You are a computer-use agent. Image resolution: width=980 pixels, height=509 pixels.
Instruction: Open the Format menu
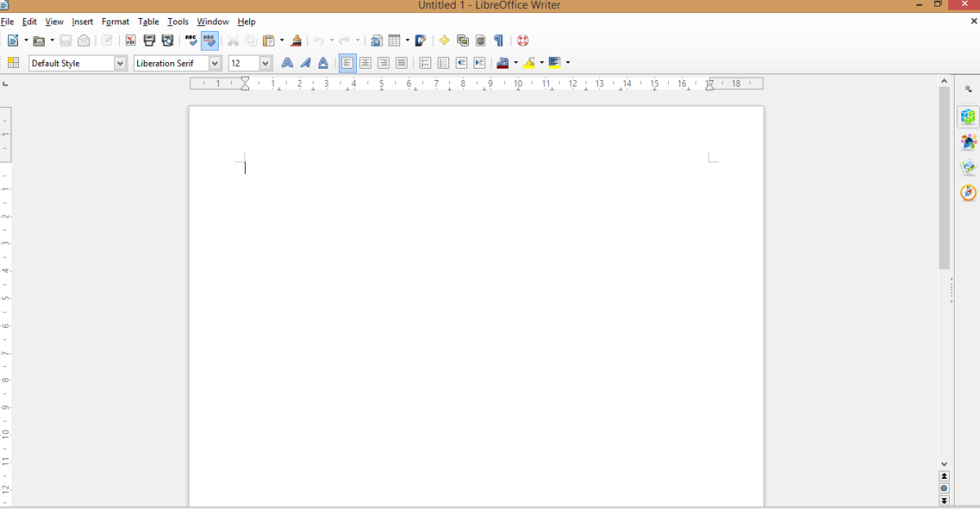pos(115,21)
